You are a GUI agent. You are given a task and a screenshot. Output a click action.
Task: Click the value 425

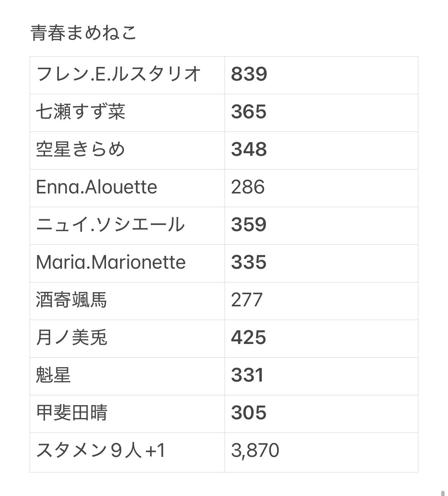point(249,338)
